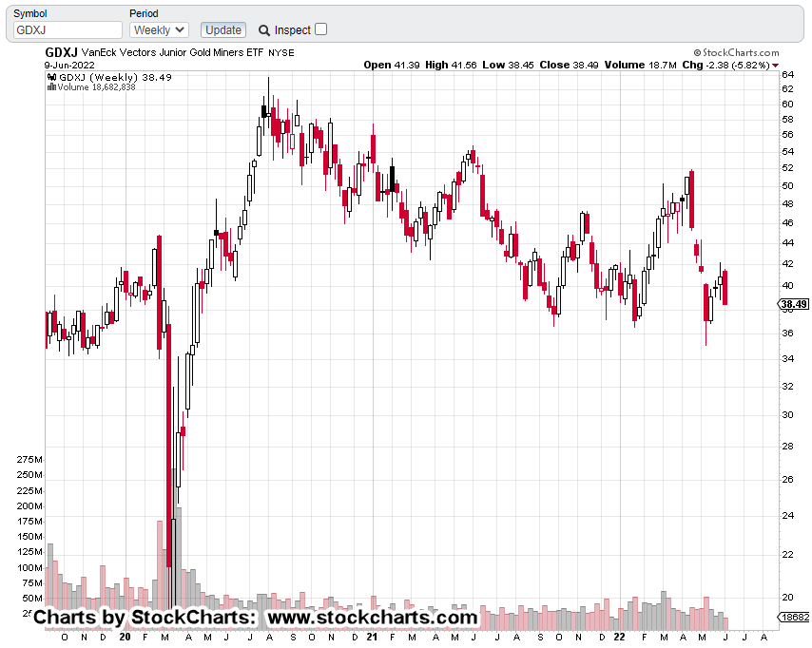The height and width of the screenshot is (648, 812).
Task: Click the copyright symbol next to StockCharts.com
Action: pyautogui.click(x=697, y=53)
